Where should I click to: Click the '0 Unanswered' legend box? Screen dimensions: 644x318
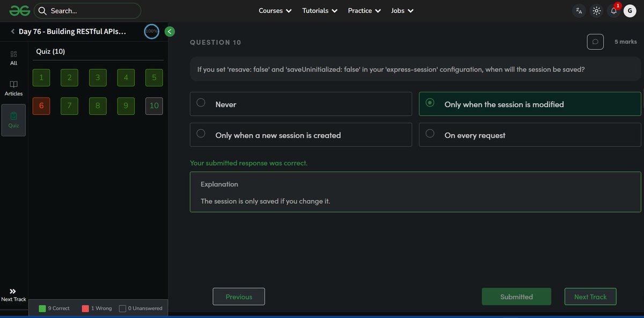pos(122,308)
